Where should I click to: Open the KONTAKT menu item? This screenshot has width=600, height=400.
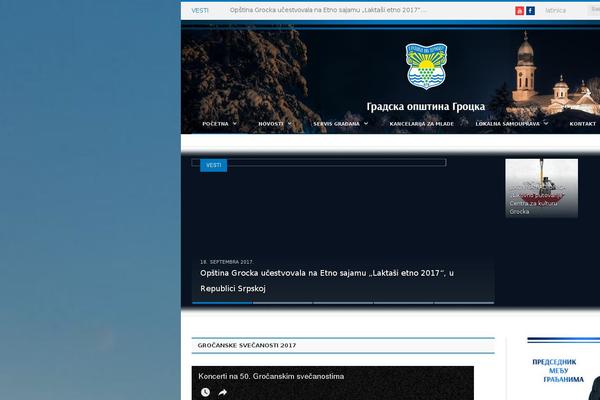(x=582, y=124)
